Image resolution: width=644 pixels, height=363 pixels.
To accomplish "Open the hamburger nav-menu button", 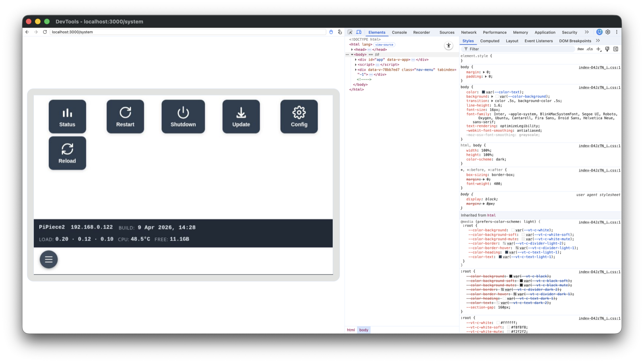I will (48, 259).
